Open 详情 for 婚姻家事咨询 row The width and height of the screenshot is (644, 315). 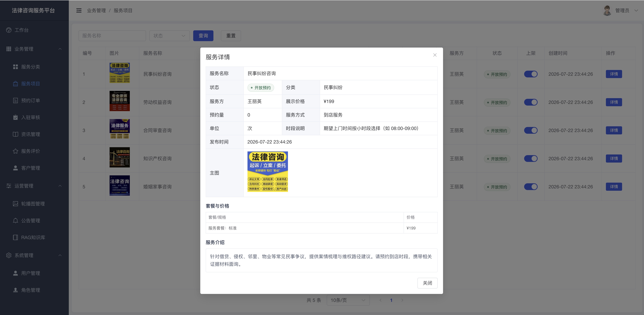[614, 187]
